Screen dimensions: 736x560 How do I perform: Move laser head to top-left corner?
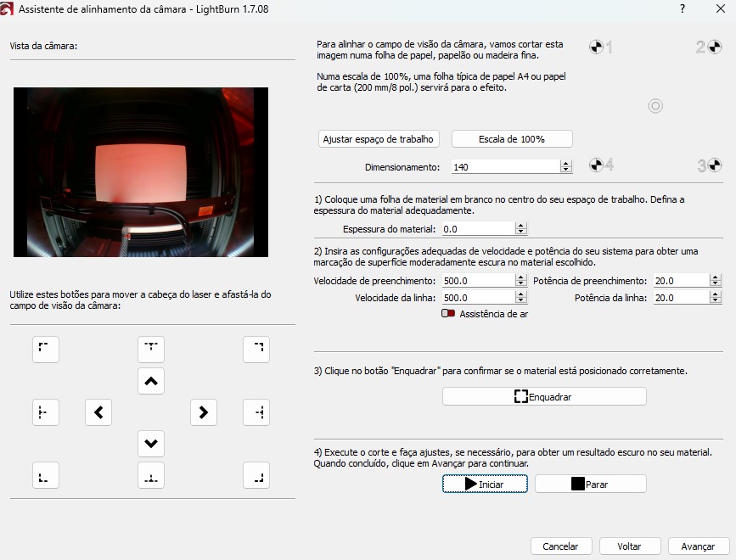pos(46,350)
